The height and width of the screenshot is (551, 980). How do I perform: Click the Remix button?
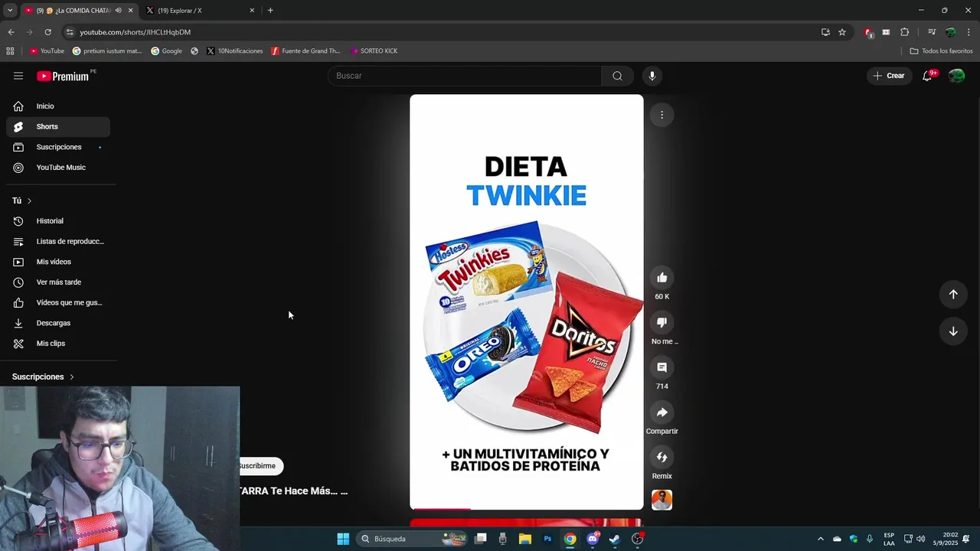click(661, 458)
